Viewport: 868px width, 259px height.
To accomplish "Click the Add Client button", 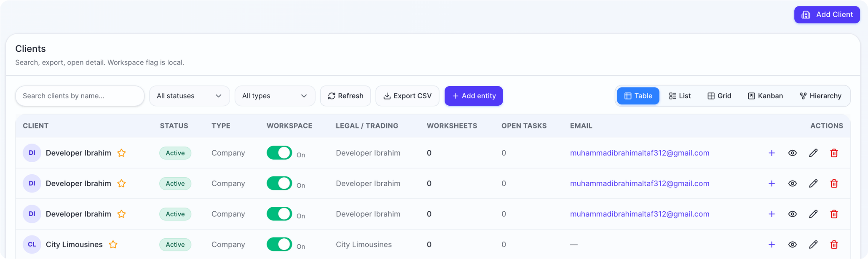I will click(827, 15).
